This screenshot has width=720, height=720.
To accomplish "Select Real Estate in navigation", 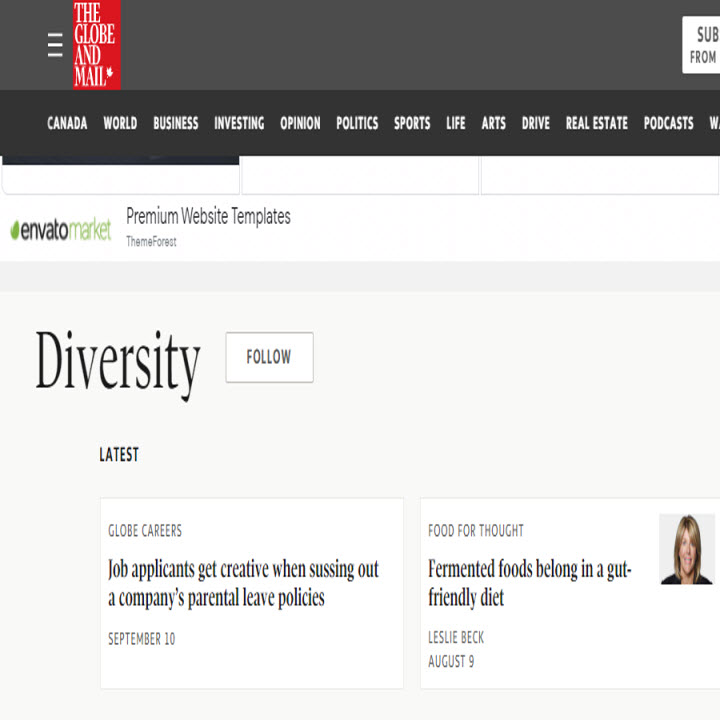I will [597, 123].
